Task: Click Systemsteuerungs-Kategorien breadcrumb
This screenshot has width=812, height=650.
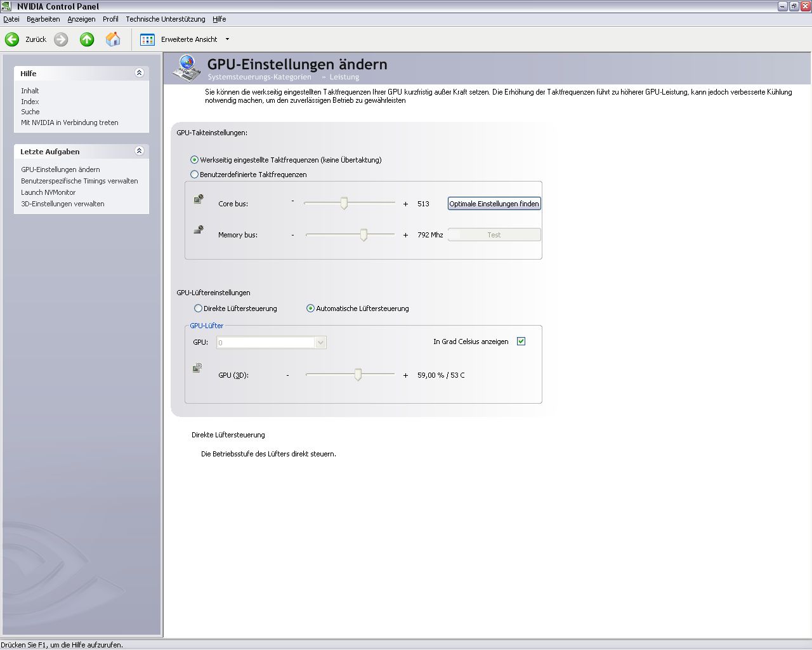Action: pyautogui.click(x=259, y=77)
